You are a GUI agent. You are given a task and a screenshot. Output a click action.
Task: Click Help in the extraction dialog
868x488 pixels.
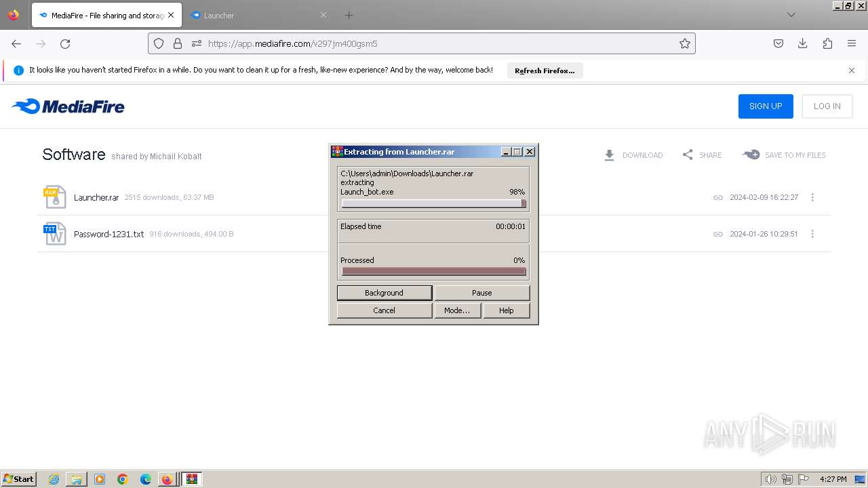click(507, 310)
